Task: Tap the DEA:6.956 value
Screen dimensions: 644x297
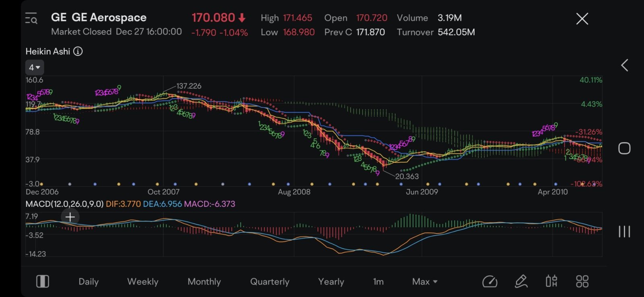Action: tap(163, 204)
